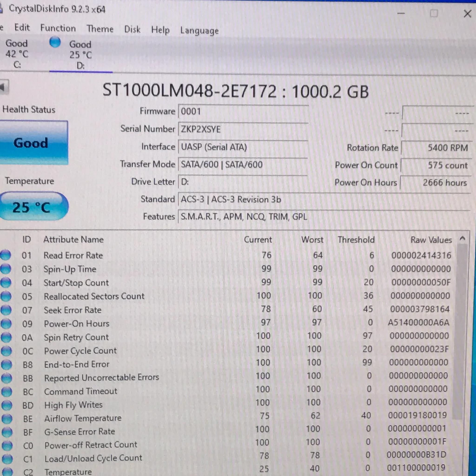Viewport: 476px width, 476px height.
Task: Open the Disk menu
Action: point(132,29)
